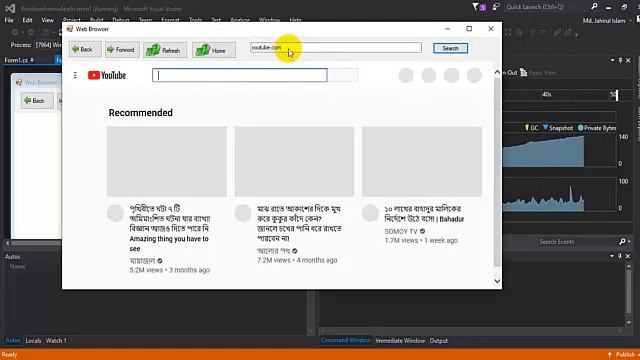
Task: Click second circular icon in YouTube header
Action: click(429, 75)
